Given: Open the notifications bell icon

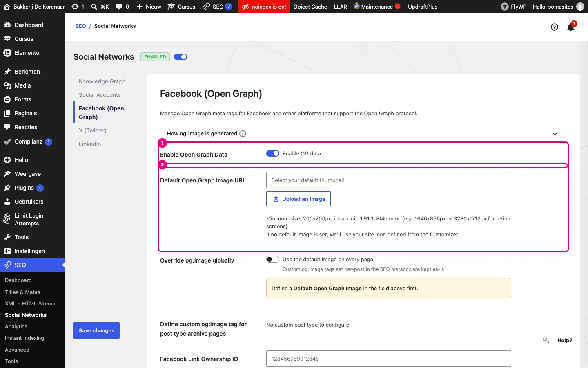Looking at the screenshot, I should [570, 27].
